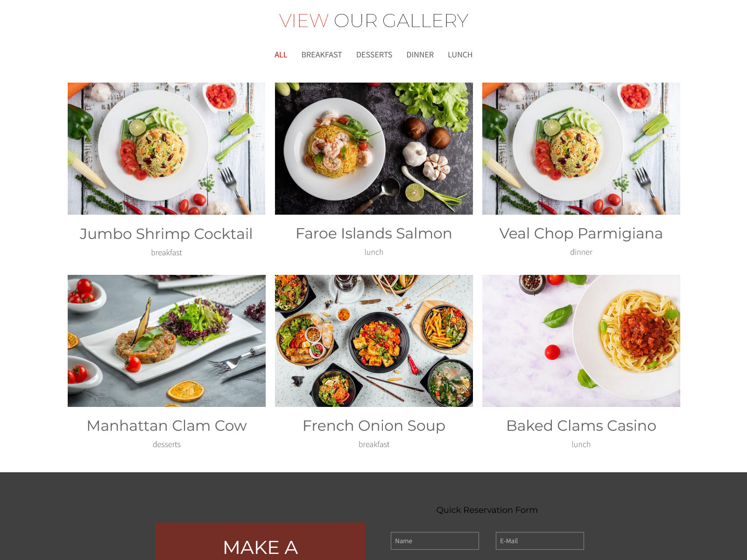Open the Jumbo Shrimp Cocktail photo
This screenshot has width=747, height=560.
pos(166,148)
